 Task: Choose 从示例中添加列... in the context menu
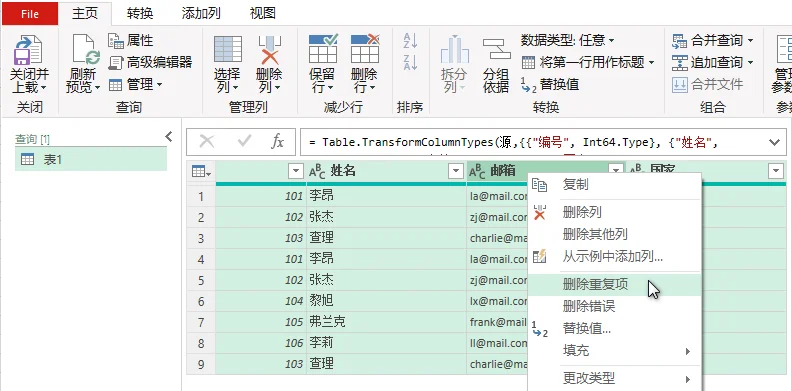[615, 256]
